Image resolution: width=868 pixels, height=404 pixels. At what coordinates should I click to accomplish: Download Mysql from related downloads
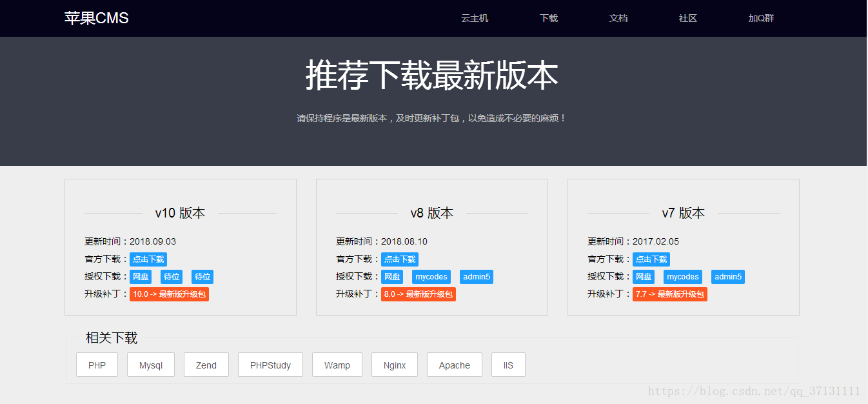click(150, 365)
